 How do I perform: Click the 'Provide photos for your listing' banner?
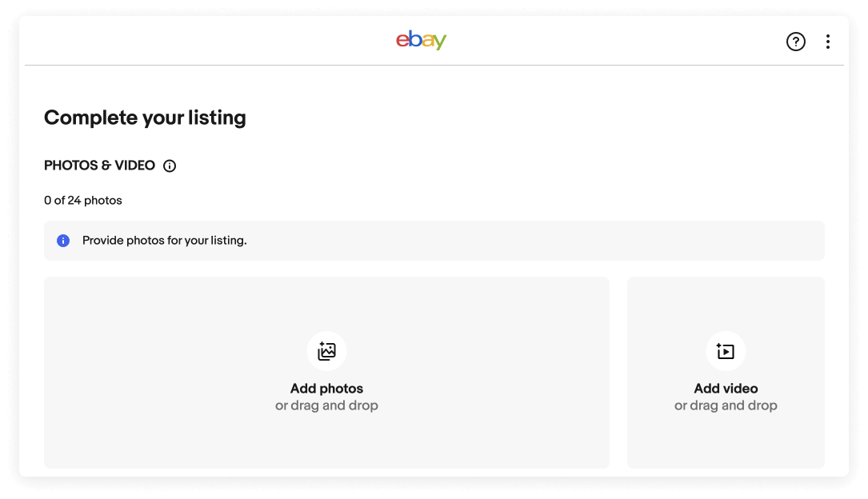[434, 240]
